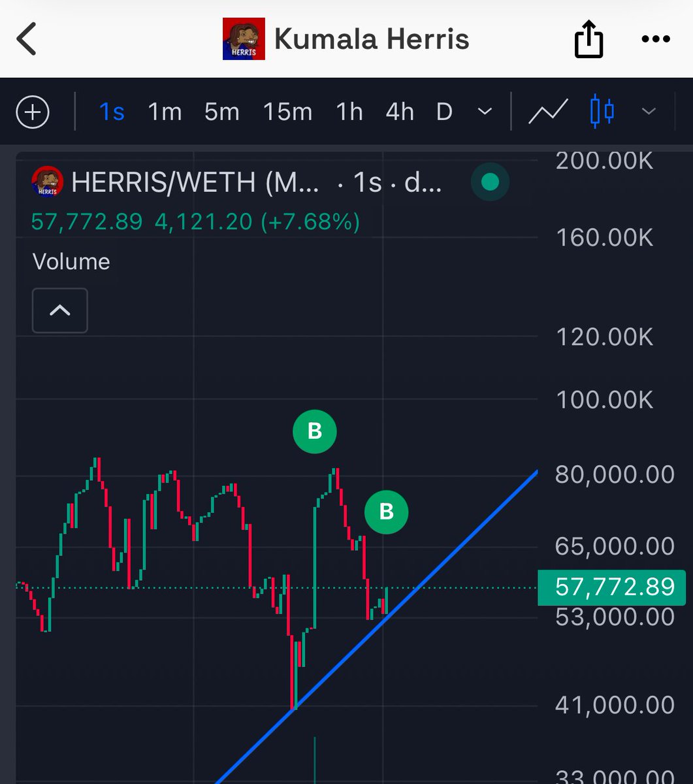The image size is (693, 784).
Task: Expand the chart style dropdown chevron
Action: point(649,112)
